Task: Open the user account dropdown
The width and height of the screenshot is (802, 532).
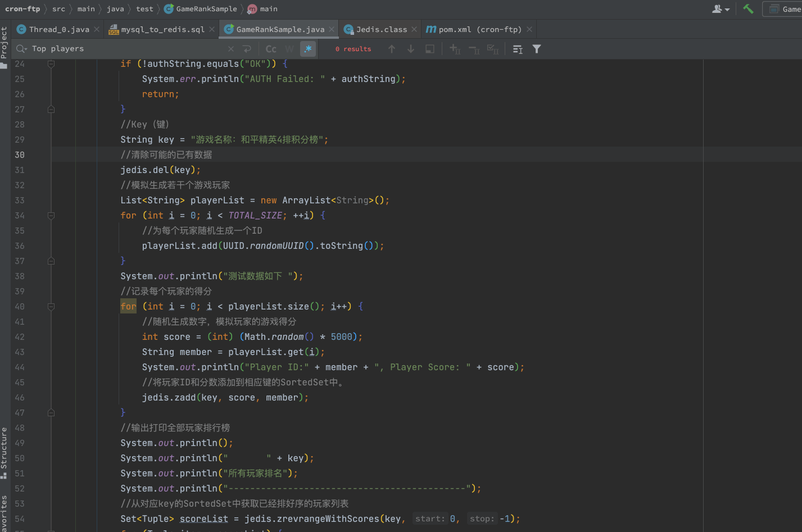Action: click(721, 9)
